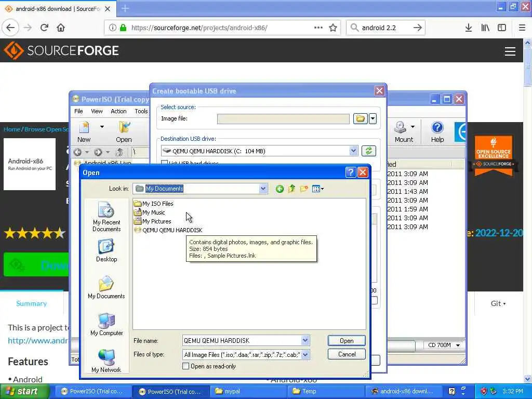Open dropdown arrow beside image file browse button

[x=373, y=119]
